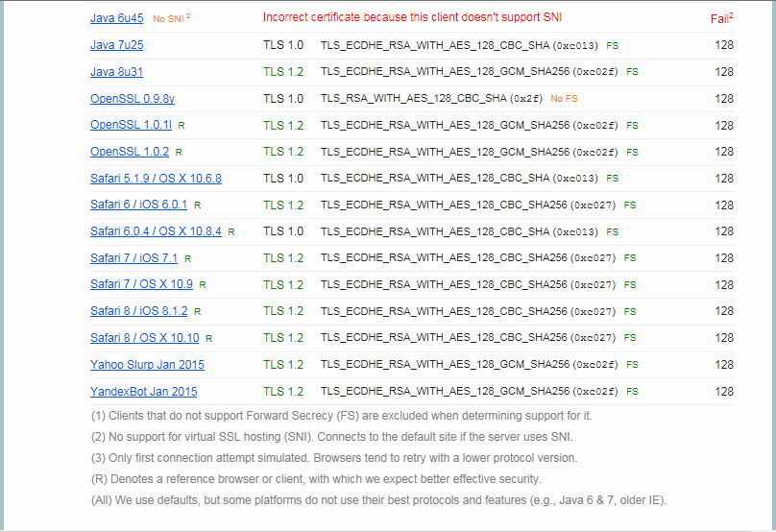Open Safari 6.0.4 / OS X 10.8.4
This screenshot has width=776, height=532.
pos(156,231)
